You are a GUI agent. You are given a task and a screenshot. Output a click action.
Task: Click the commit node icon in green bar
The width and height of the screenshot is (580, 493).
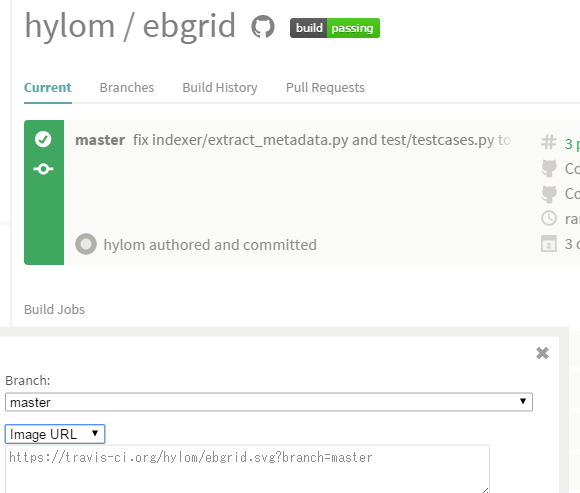(43, 169)
